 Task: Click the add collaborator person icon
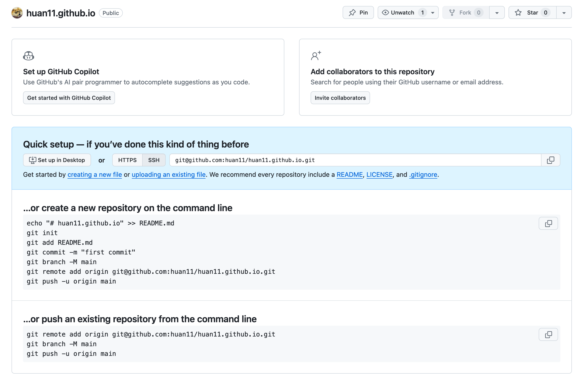(x=316, y=56)
